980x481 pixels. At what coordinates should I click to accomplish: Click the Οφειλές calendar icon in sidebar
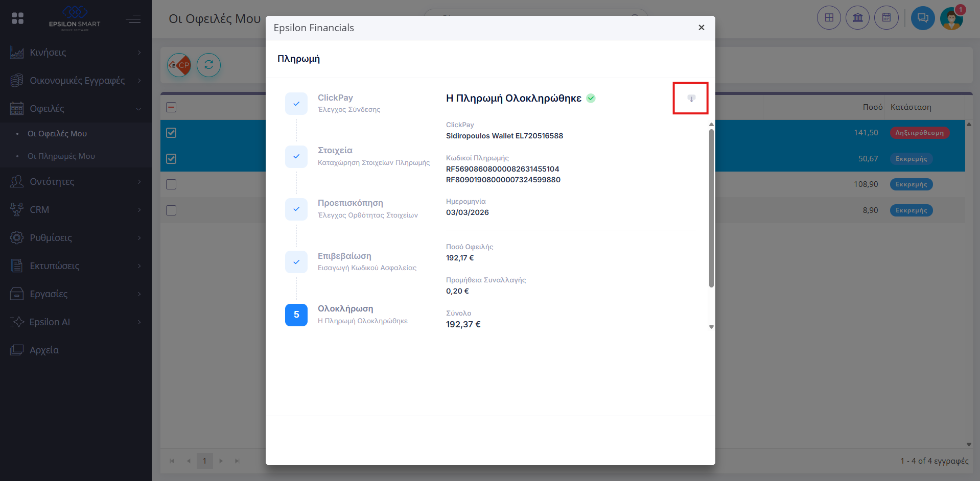(17, 108)
